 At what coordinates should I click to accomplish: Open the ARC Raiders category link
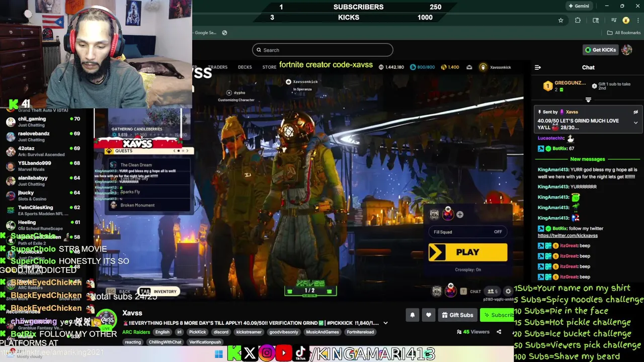tap(136, 332)
